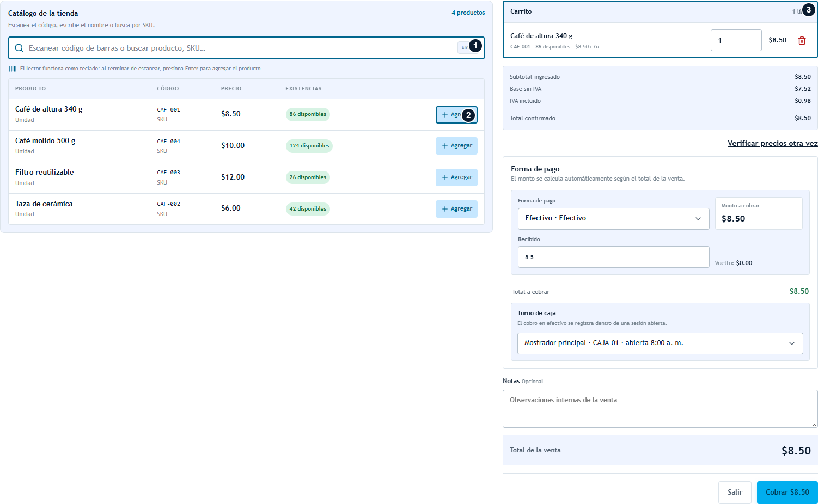Click the IVA incluido $0.98 value

click(x=803, y=101)
